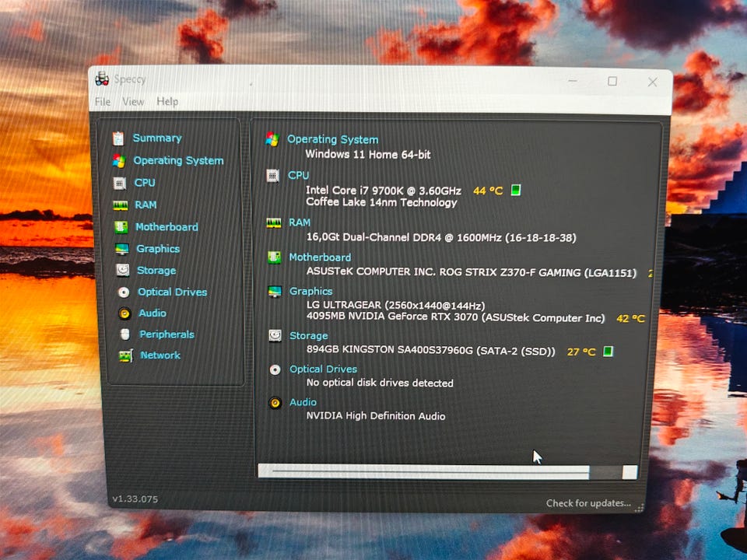
Task: Select Peripherals in the sidebar
Action: coord(167,334)
